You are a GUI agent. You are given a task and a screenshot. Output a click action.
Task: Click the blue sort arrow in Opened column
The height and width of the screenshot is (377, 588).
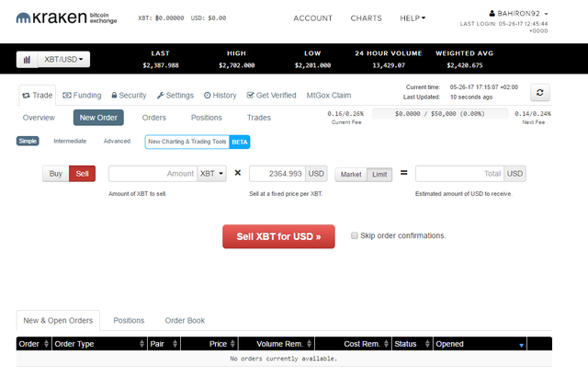click(521, 345)
